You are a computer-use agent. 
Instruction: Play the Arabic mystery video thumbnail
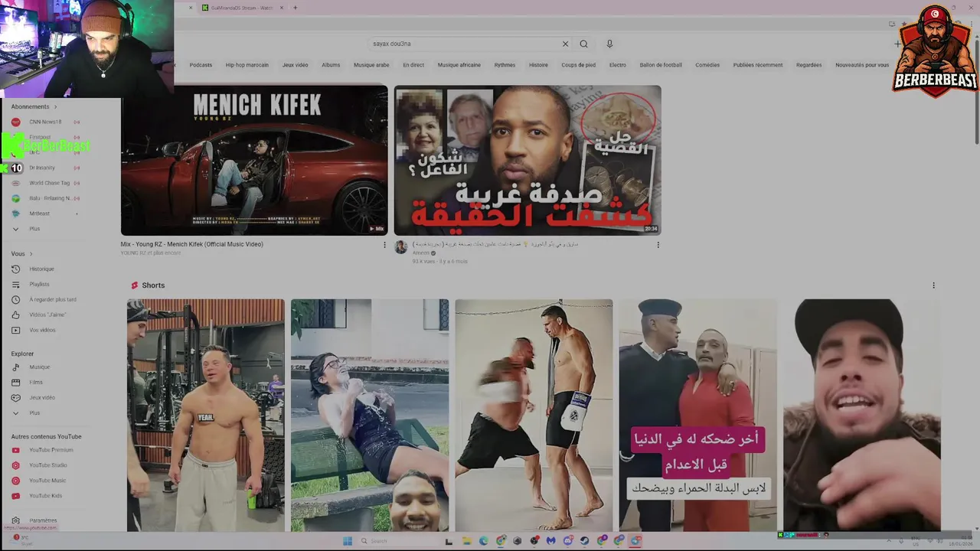coord(528,160)
